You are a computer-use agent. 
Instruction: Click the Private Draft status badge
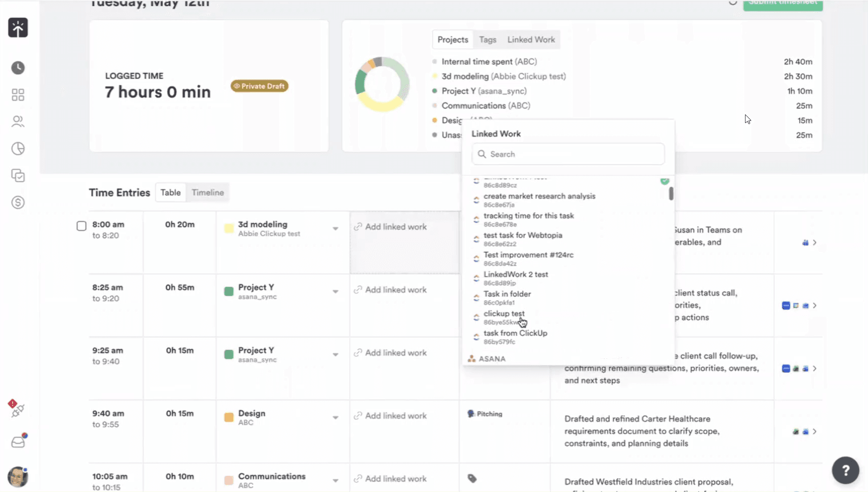259,86
